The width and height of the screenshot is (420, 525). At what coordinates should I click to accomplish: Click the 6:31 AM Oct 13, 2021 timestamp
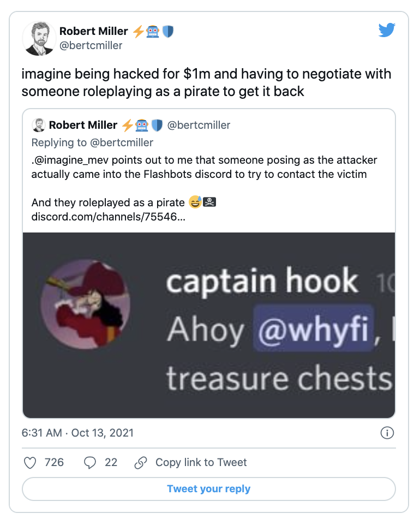77,433
